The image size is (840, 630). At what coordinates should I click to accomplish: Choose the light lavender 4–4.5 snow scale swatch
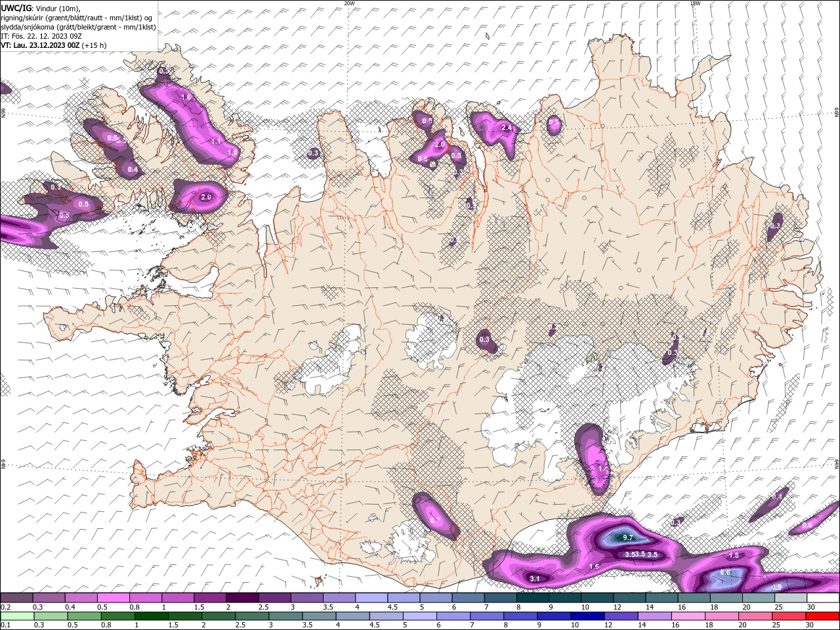[371, 598]
